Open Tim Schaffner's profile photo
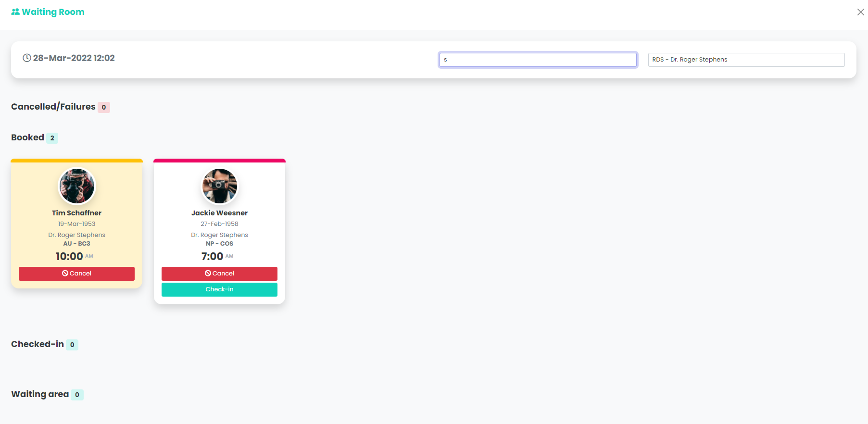 click(77, 186)
